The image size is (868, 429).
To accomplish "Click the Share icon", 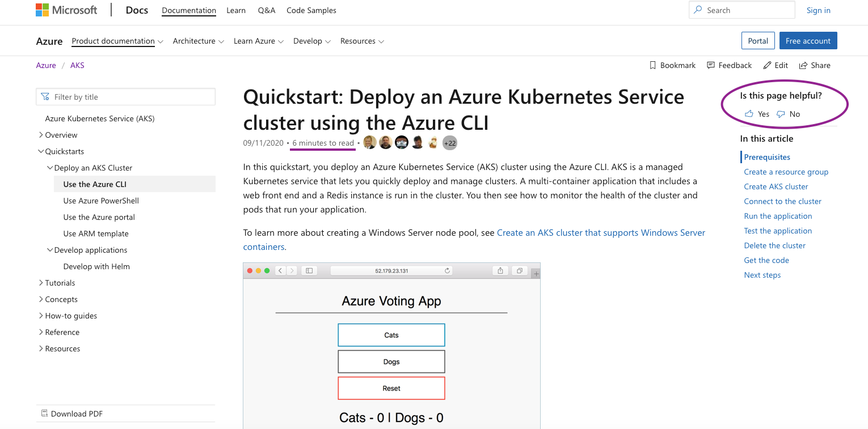I will click(x=803, y=65).
